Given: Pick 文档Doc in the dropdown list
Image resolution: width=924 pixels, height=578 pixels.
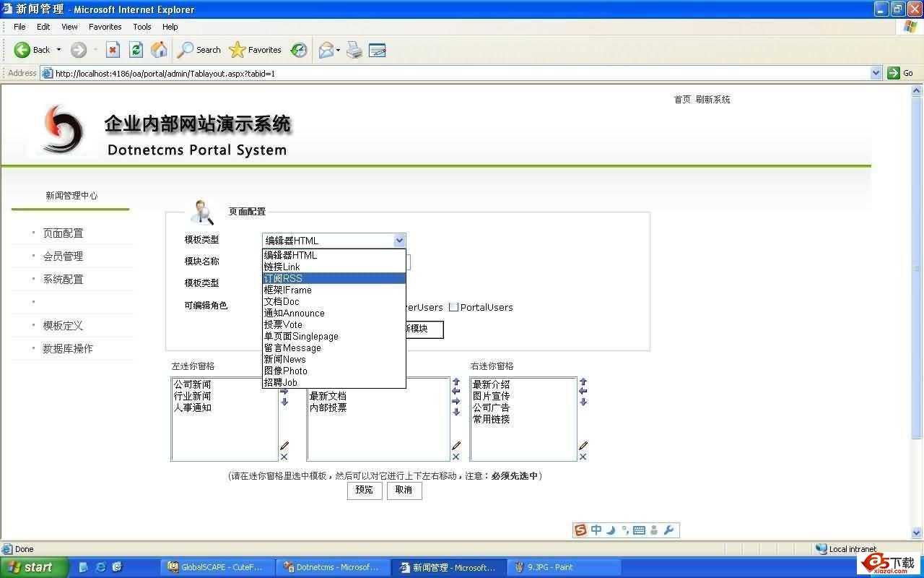Looking at the screenshot, I should pos(334,301).
